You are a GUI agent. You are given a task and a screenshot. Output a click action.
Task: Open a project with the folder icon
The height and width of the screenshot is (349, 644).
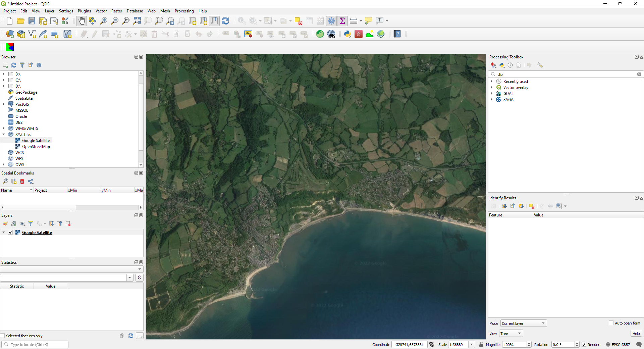(x=21, y=21)
